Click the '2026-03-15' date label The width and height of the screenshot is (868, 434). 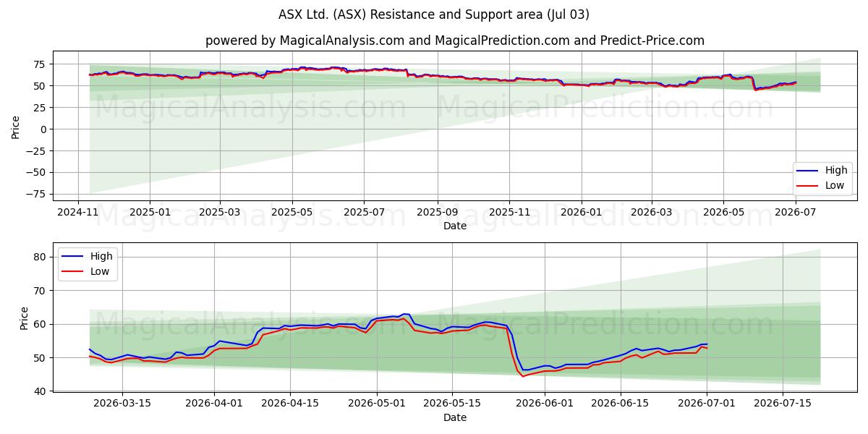(x=122, y=404)
